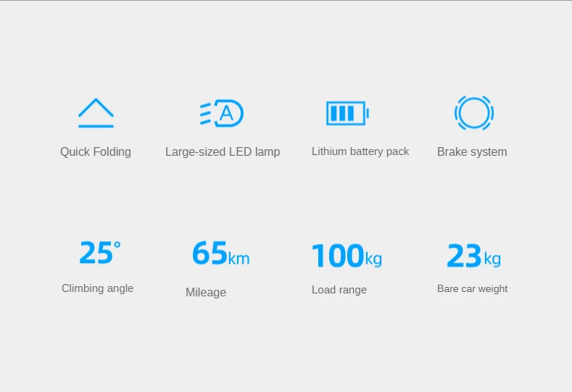Viewport: 572px width, 392px height.
Task: Select the Load range caption
Action: click(x=339, y=290)
